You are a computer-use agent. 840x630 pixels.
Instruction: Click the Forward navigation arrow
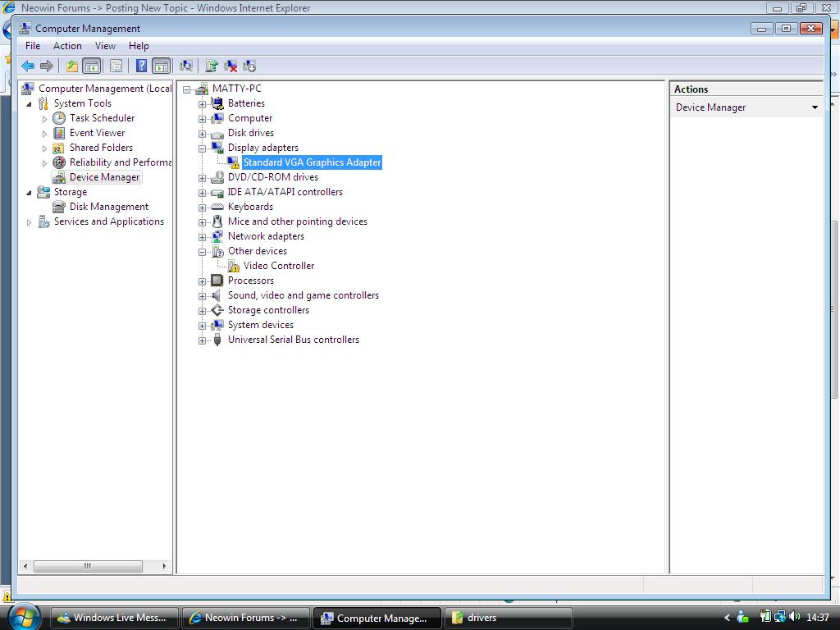coord(47,66)
